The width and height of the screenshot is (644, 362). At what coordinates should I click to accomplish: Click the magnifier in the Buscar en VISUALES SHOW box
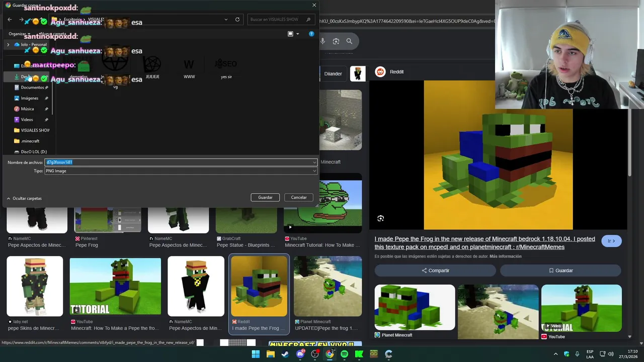(x=308, y=20)
